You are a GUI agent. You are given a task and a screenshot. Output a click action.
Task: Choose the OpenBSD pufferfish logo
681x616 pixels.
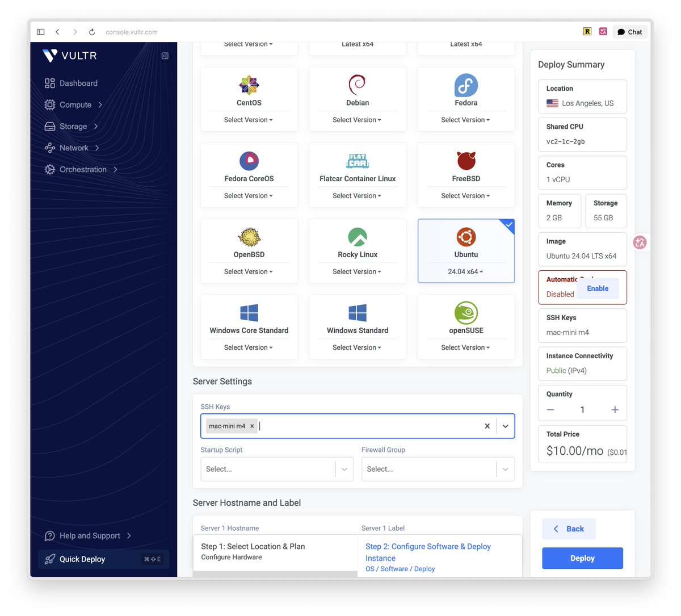[249, 237]
